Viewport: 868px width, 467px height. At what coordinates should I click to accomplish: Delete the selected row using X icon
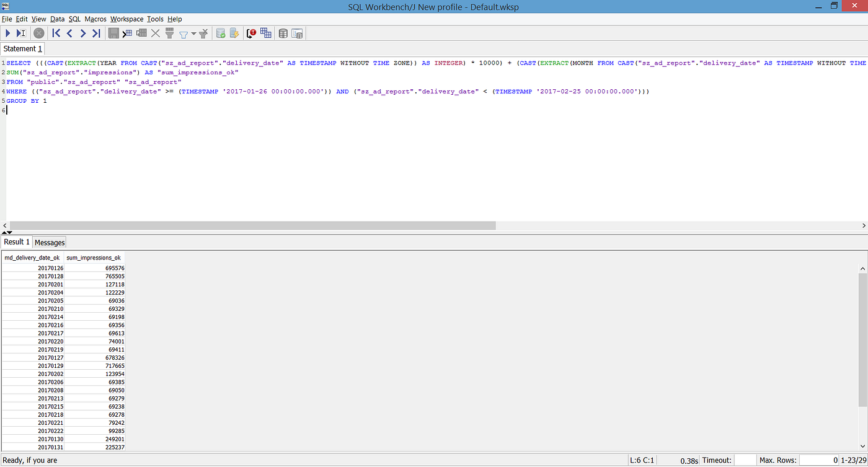[x=155, y=33]
